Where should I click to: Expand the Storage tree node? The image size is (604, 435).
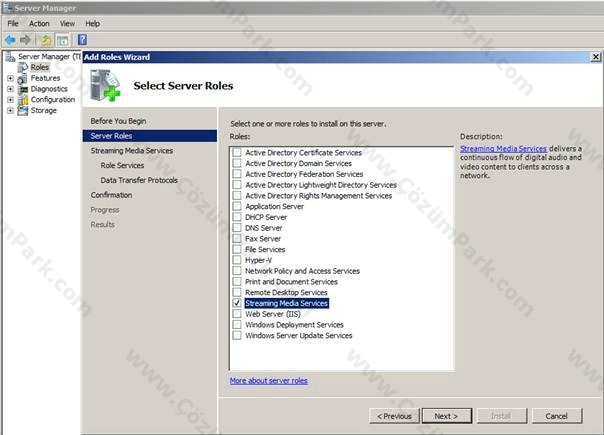(x=10, y=111)
